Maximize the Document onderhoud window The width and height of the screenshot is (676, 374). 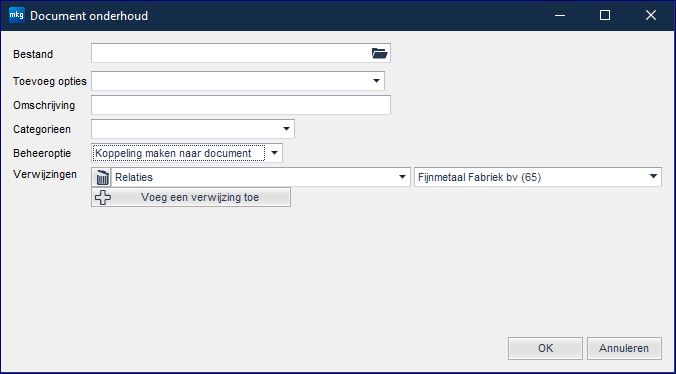tap(605, 16)
